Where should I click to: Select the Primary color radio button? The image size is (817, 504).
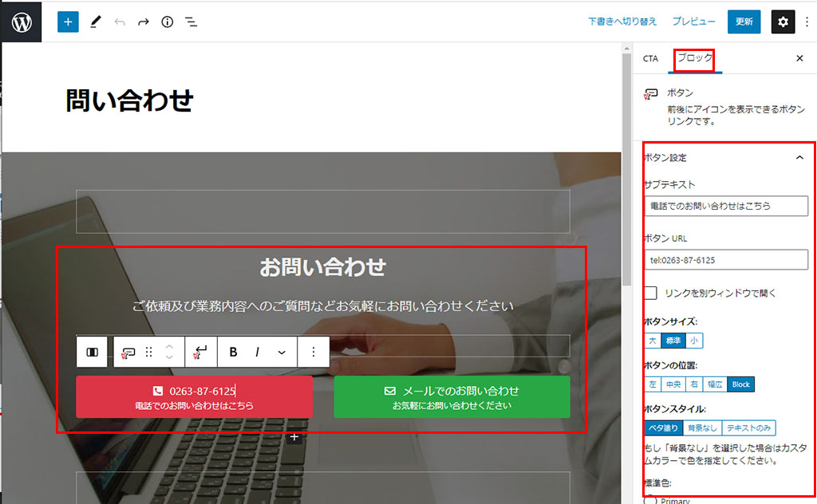tap(650, 500)
